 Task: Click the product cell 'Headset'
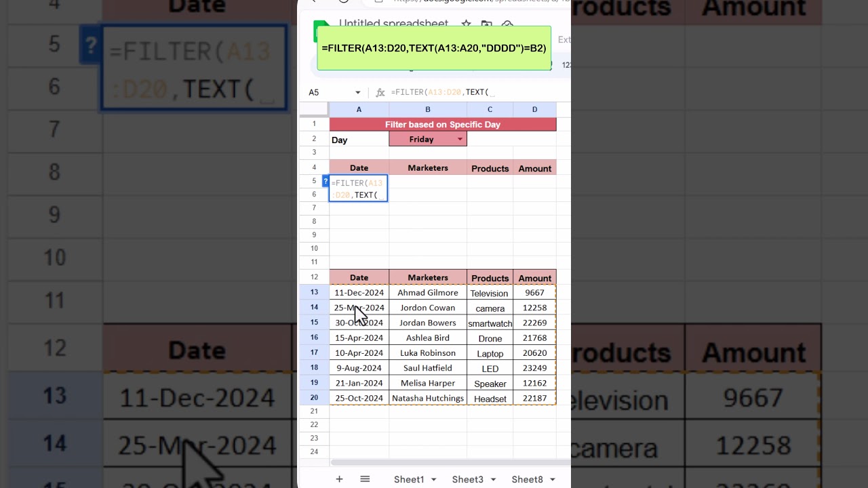pyautogui.click(x=490, y=398)
